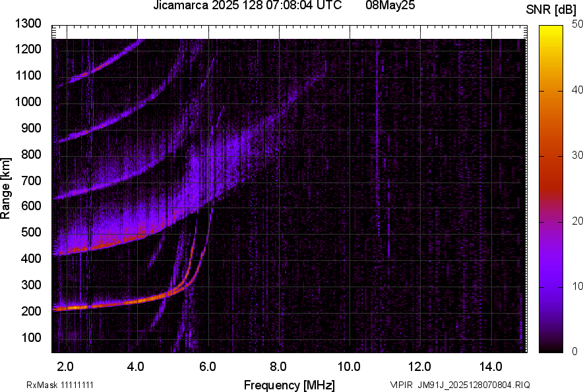
Task: Click the VIPIR JM91J_2025128070804.RIQ filename
Action: [x=460, y=385]
